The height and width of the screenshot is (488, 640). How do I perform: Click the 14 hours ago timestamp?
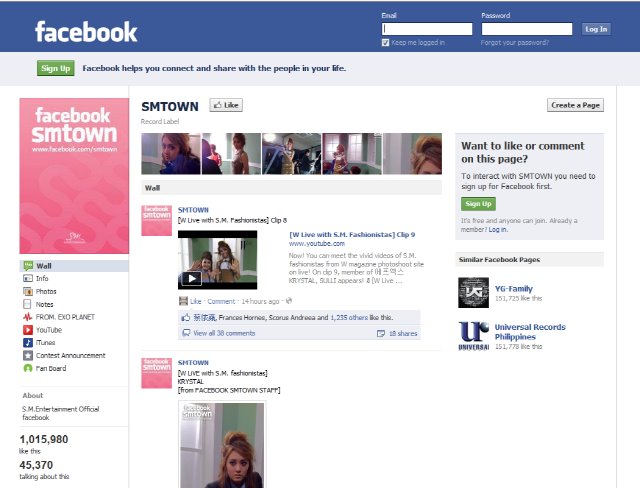260,302
